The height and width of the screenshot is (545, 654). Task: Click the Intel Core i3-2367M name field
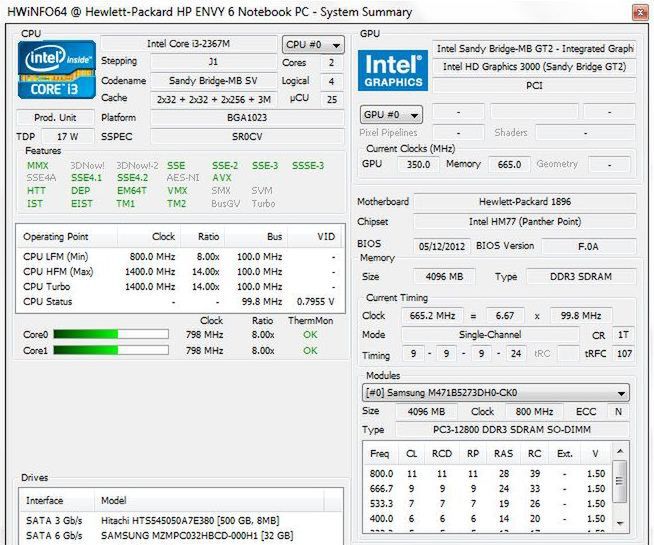pyautogui.click(x=189, y=44)
